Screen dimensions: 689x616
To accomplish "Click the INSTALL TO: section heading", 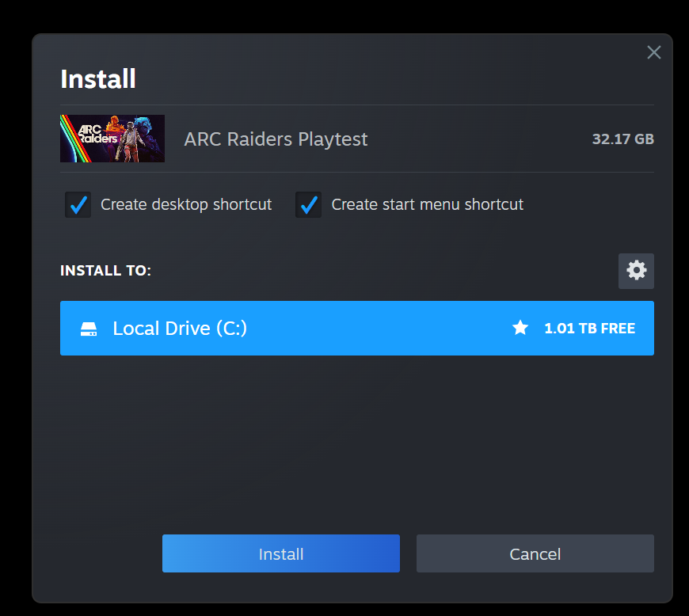I will 105,271.
